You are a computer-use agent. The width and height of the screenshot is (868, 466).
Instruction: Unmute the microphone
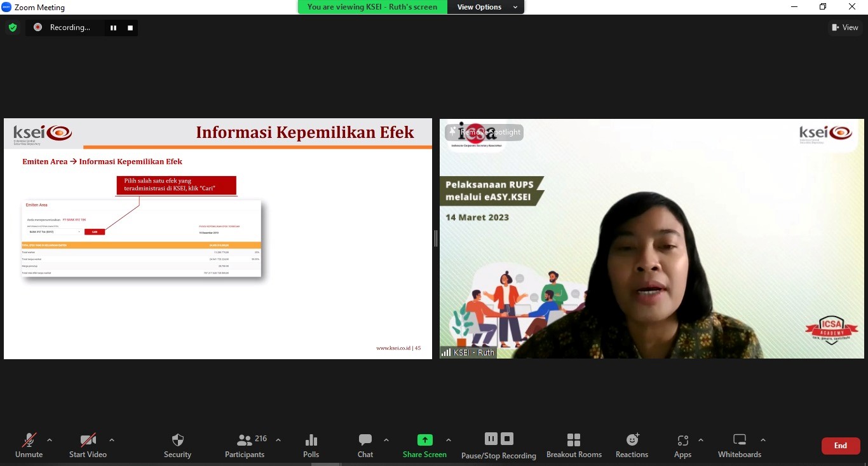[29, 445]
